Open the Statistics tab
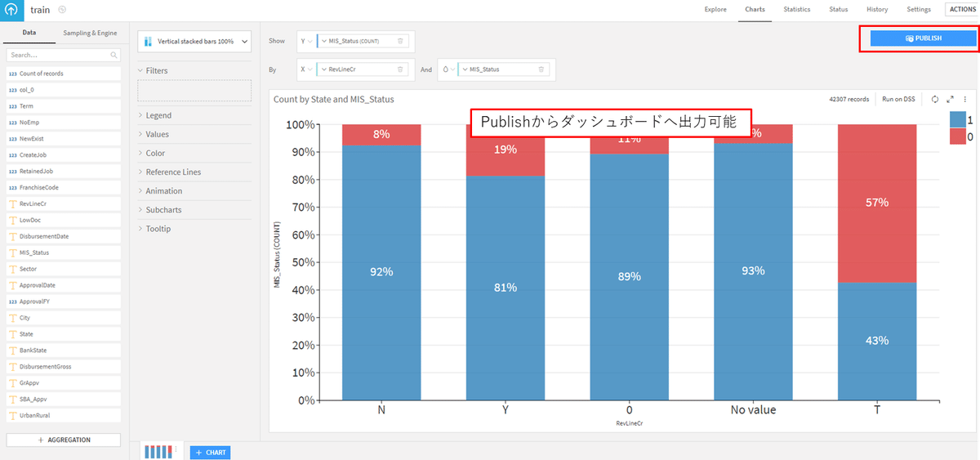The image size is (980, 460). (x=797, y=10)
